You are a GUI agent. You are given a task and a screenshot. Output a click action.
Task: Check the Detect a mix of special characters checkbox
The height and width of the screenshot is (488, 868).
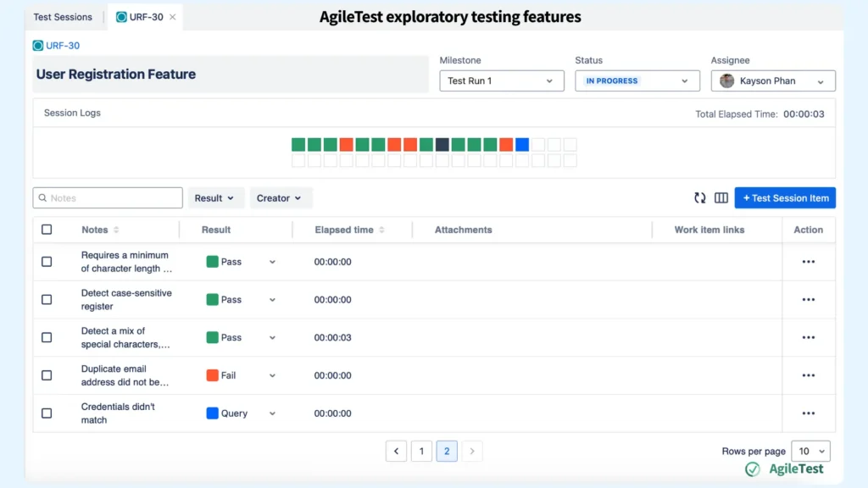pos(47,337)
